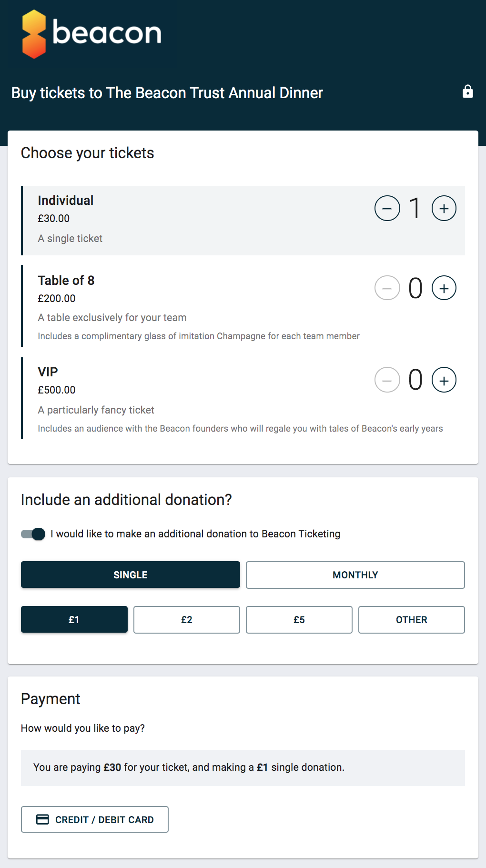Click the VIP ticket title

coord(48,372)
